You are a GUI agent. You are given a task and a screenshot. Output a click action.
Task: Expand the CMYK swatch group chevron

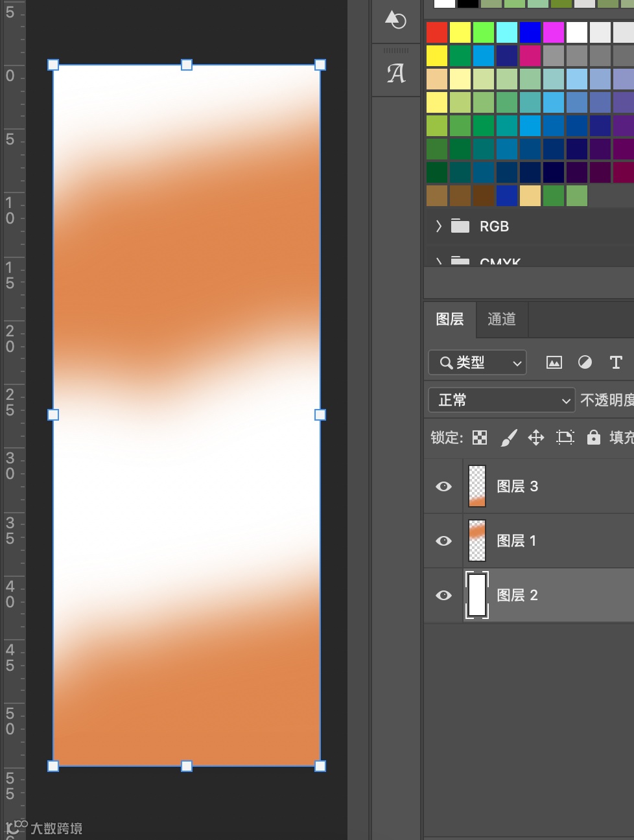click(x=439, y=261)
